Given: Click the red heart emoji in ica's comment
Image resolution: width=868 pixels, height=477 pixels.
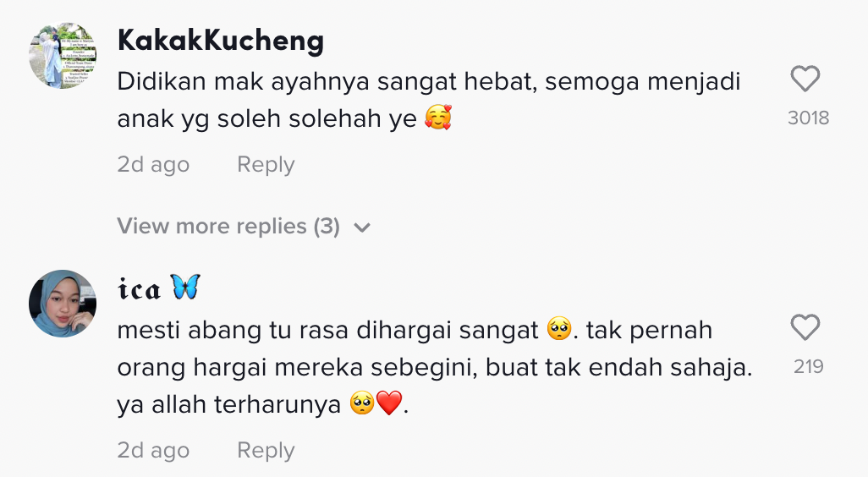Looking at the screenshot, I should pos(388,405).
